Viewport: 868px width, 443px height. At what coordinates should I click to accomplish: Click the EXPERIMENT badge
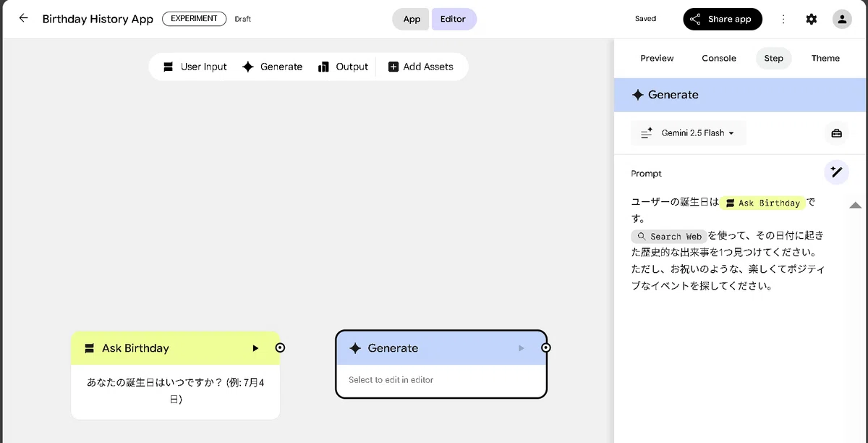point(194,19)
